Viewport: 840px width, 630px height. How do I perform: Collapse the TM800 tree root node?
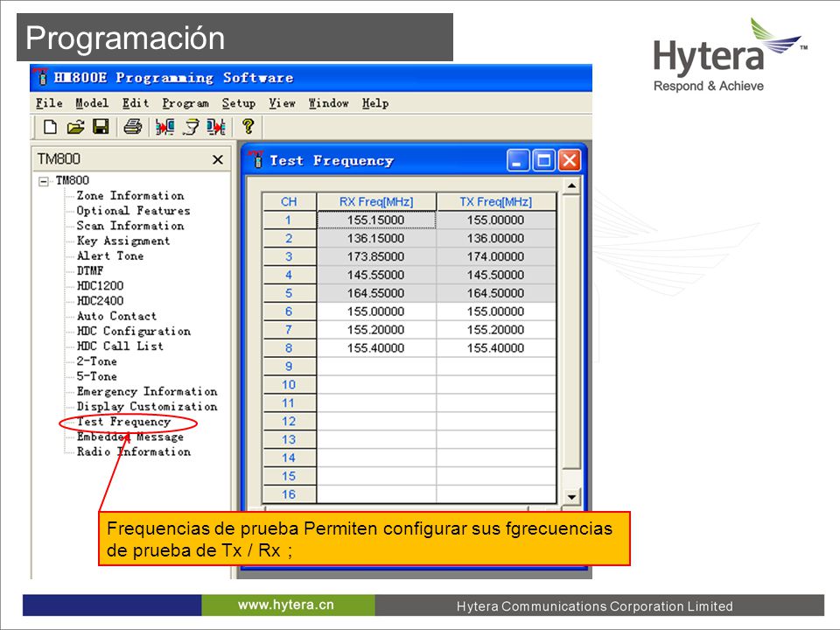coord(44,181)
